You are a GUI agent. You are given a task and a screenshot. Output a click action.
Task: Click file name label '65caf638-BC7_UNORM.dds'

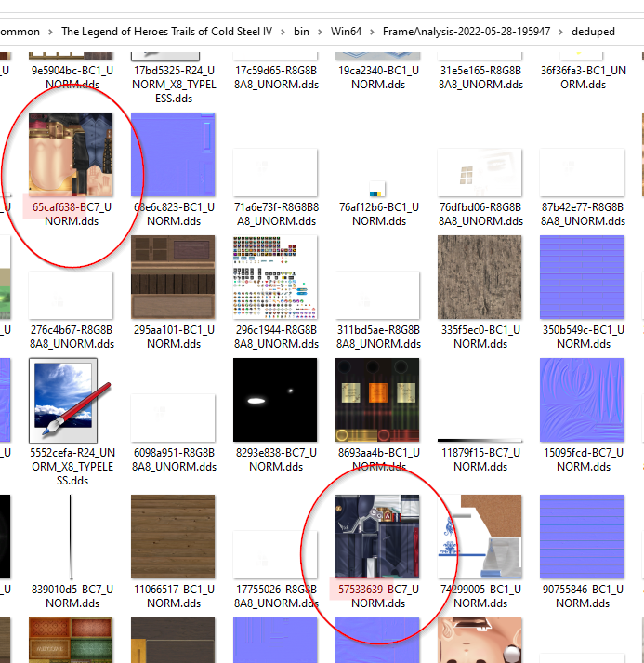point(72,214)
